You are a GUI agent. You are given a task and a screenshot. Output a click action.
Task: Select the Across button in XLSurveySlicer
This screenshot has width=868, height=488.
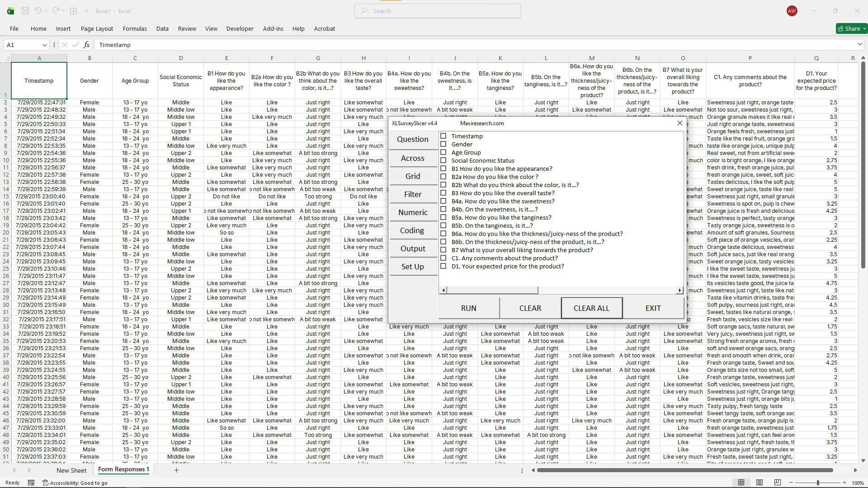(412, 158)
